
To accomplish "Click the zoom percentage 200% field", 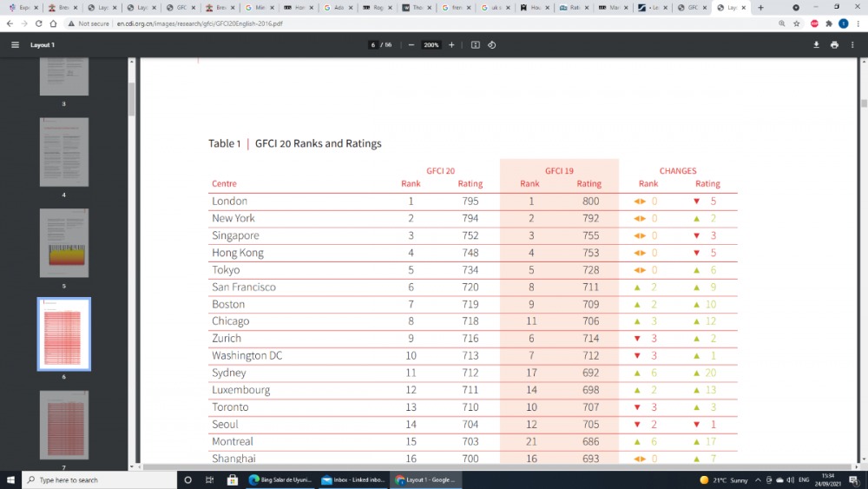I will pyautogui.click(x=431, y=44).
